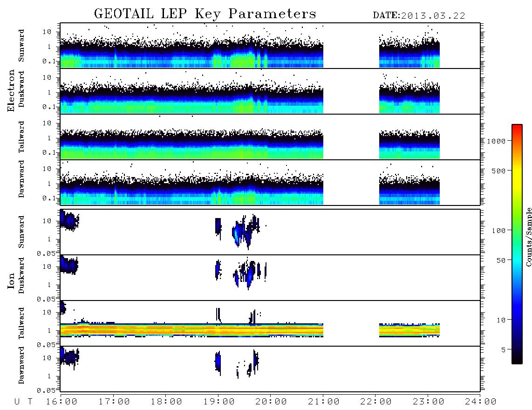Click the Electron "Dawnward" panel label
Image resolution: width=532 pixels, height=410 pixels.
pyautogui.click(x=21, y=179)
